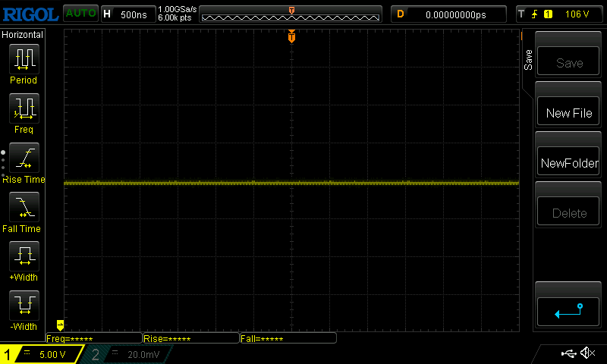The width and height of the screenshot is (607, 364).
Task: Click the Delete button
Action: tap(568, 212)
